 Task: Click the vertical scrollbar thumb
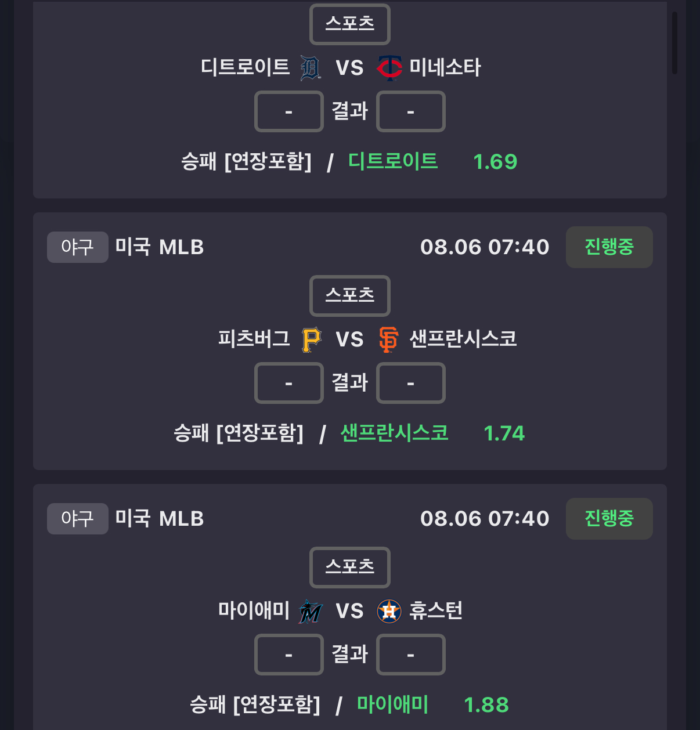tap(674, 42)
